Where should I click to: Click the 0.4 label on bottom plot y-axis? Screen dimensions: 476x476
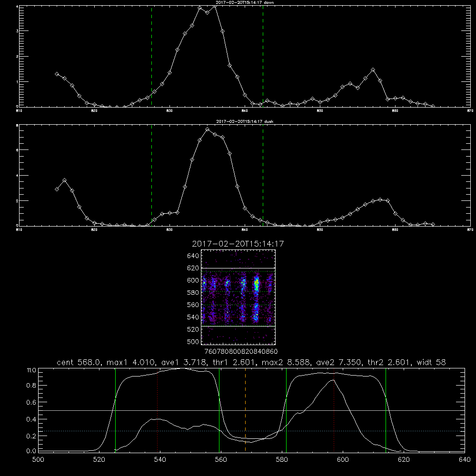32,419
